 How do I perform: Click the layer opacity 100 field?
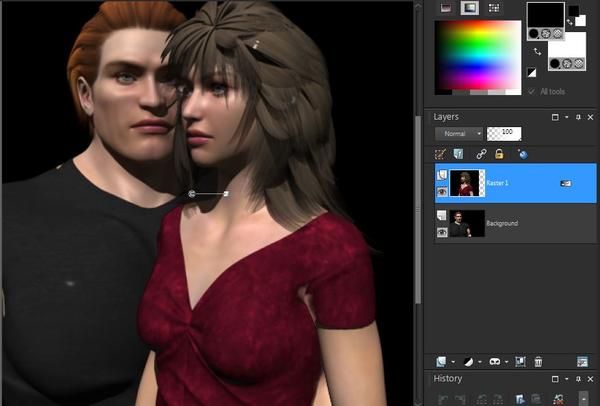(504, 134)
